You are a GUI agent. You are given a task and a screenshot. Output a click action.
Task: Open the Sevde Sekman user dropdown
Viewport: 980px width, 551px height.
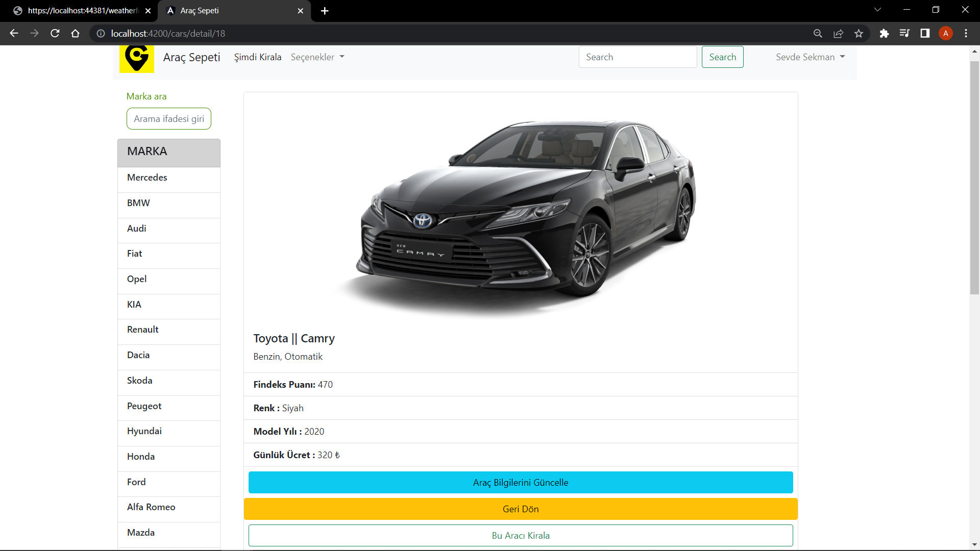810,57
